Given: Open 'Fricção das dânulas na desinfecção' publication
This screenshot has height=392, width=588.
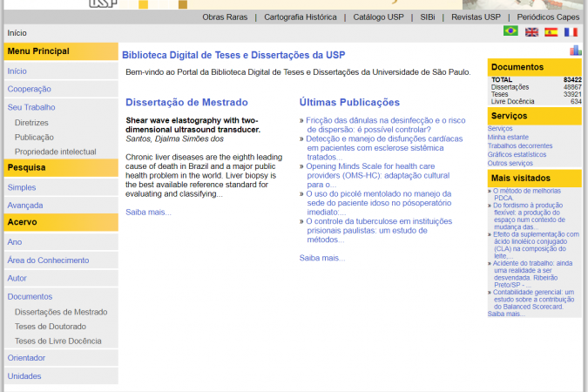Looking at the screenshot, I should (x=386, y=125).
